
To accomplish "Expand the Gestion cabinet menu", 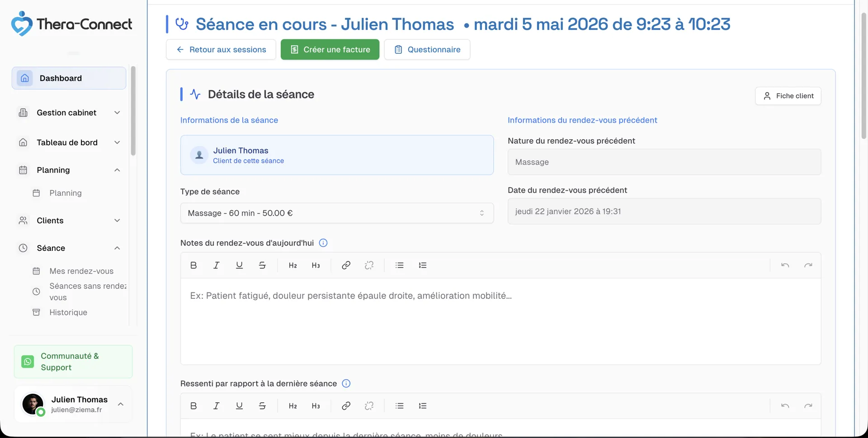I will (69, 113).
